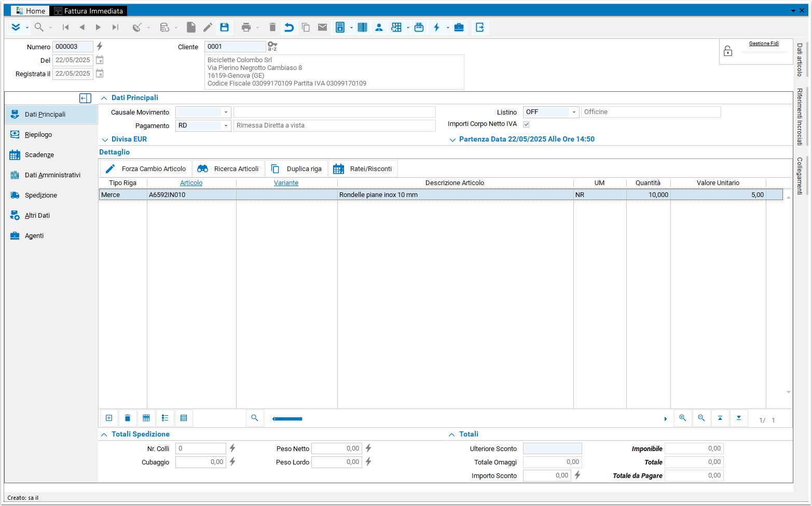The image size is (812, 506).
Task: Click the person/customer toolbar icon
Action: pyautogui.click(x=379, y=27)
